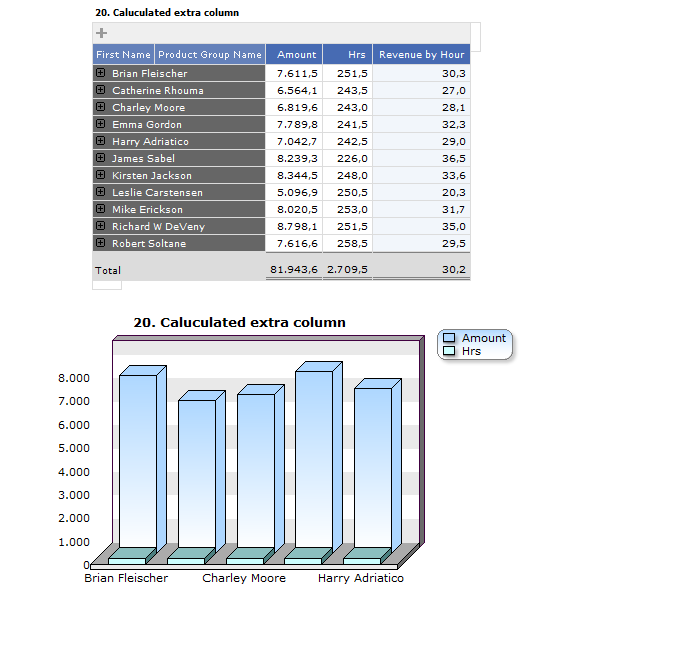Image resolution: width=700 pixels, height=650 pixels.
Task: Click the Product Group Name column header
Action: pos(210,55)
